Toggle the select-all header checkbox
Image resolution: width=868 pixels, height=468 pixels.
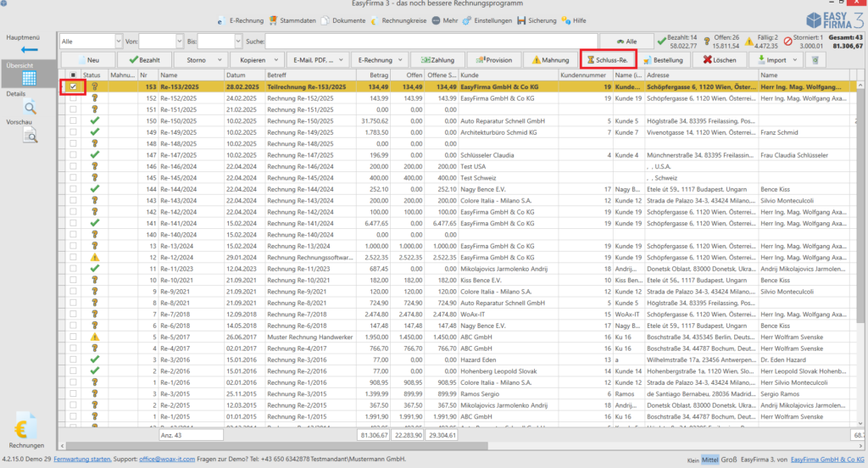coord(73,75)
